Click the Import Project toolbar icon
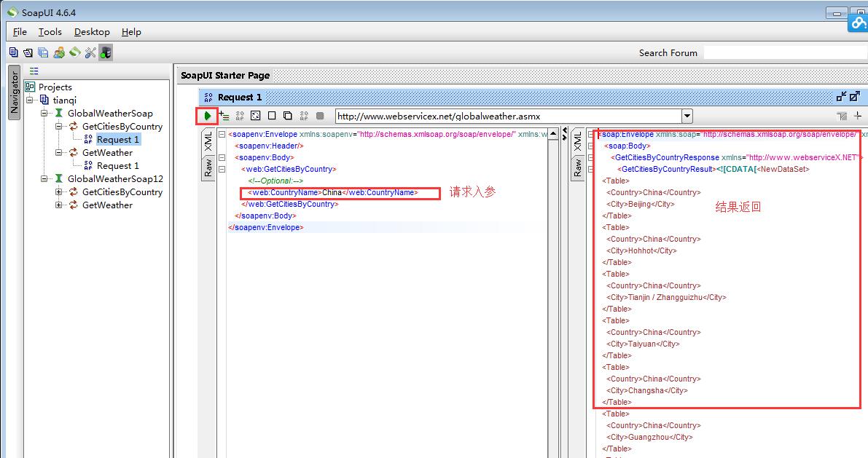 tap(28, 52)
